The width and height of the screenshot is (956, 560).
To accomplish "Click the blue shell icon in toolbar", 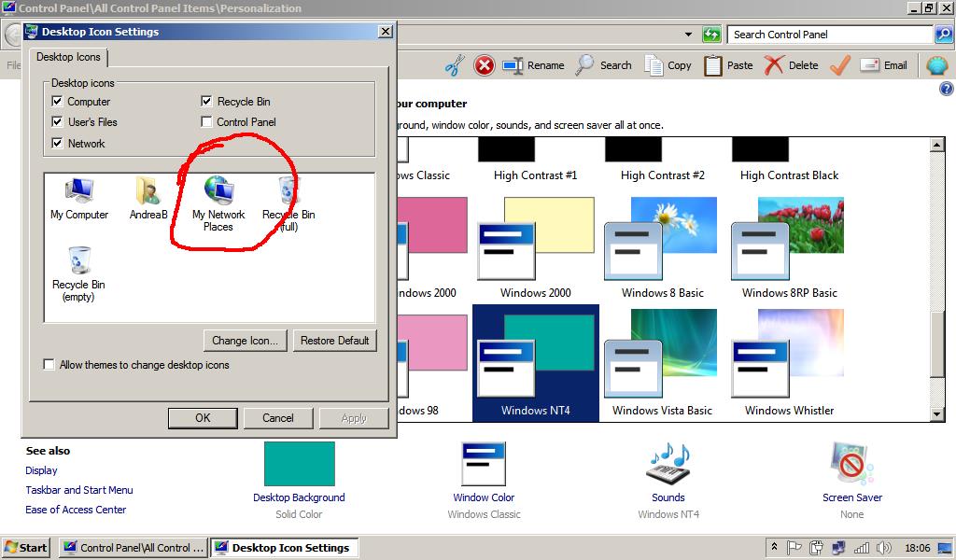I will pyautogui.click(x=937, y=65).
